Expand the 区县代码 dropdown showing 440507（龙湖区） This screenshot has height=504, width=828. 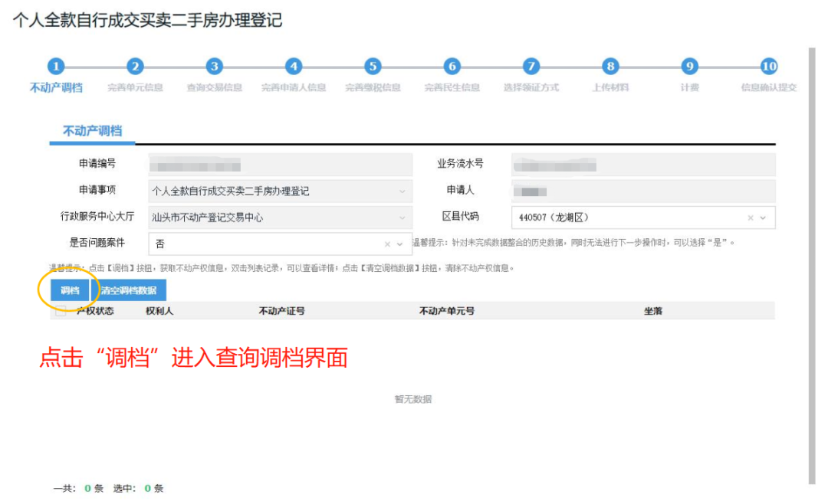tap(762, 218)
